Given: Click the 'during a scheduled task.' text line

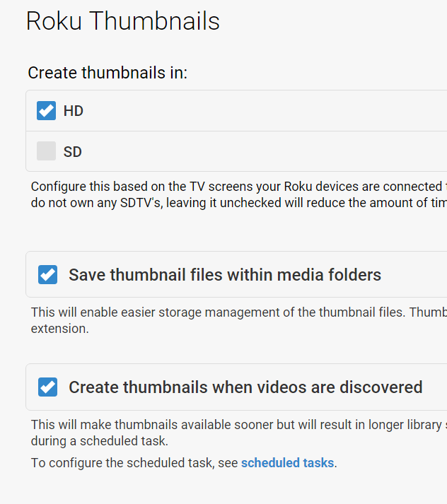Looking at the screenshot, I should [x=98, y=442].
